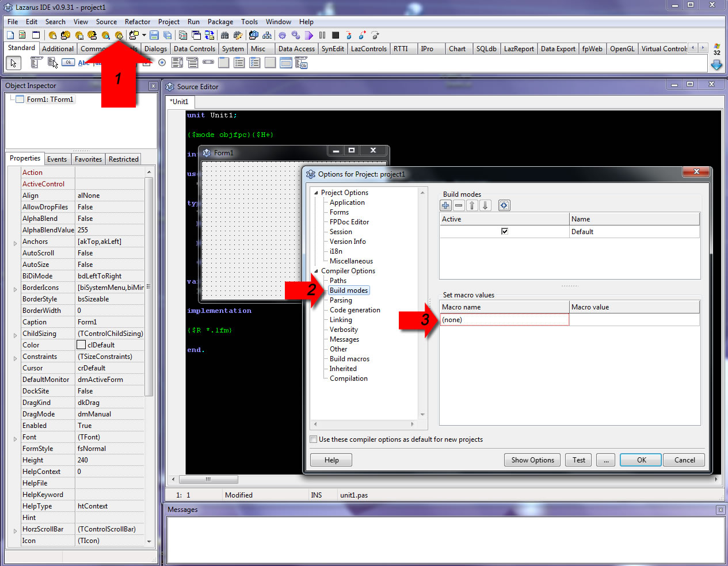Select Build macros in options tree

pyautogui.click(x=349, y=359)
